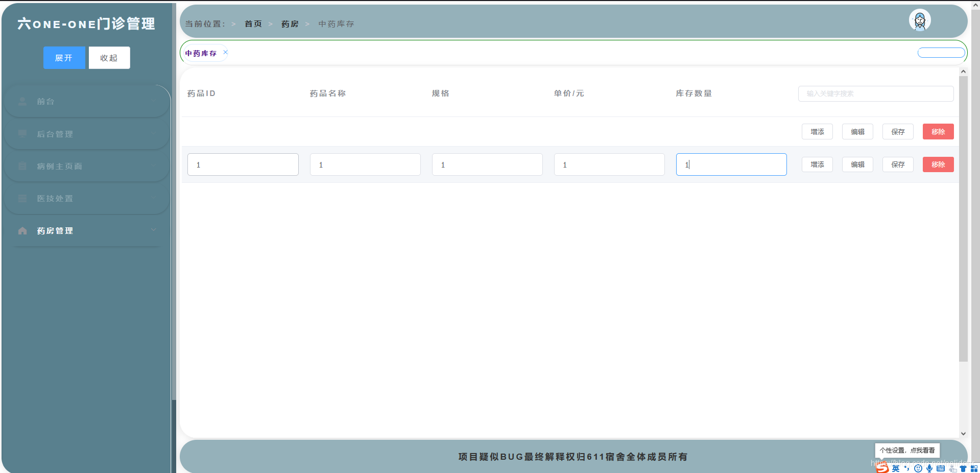Go to 首页 in the breadcrumb
The width and height of the screenshot is (980, 473).
tap(253, 24)
